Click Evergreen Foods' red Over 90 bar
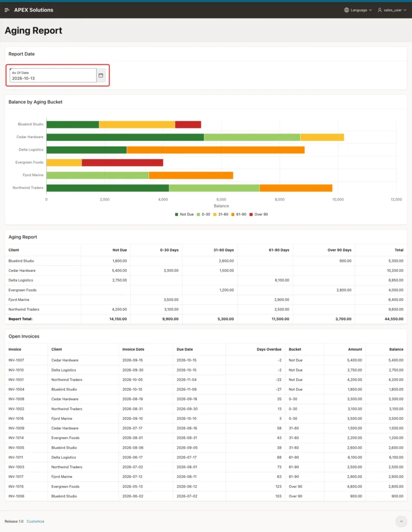This screenshot has height=532, width=412. 123,163
